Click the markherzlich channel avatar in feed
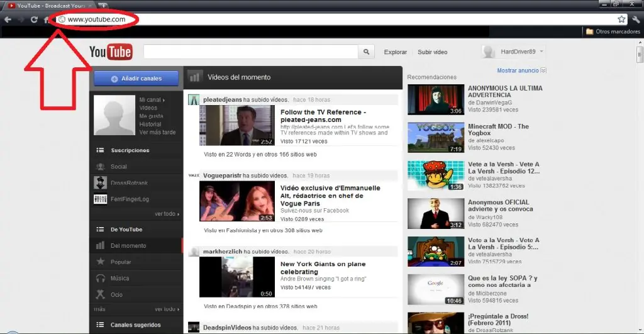644x334 pixels. 194,252
